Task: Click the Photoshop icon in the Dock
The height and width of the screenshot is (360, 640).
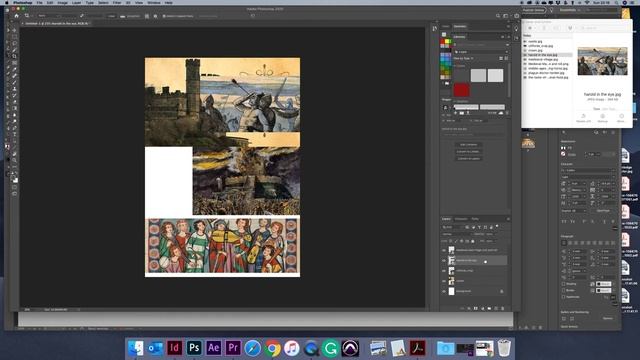Action: pos(194,348)
